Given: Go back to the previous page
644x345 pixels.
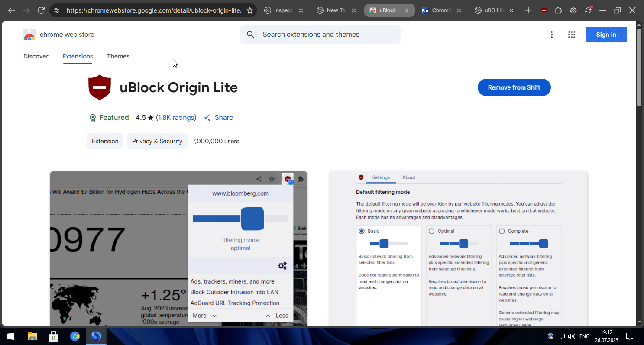Looking at the screenshot, I should tap(12, 10).
